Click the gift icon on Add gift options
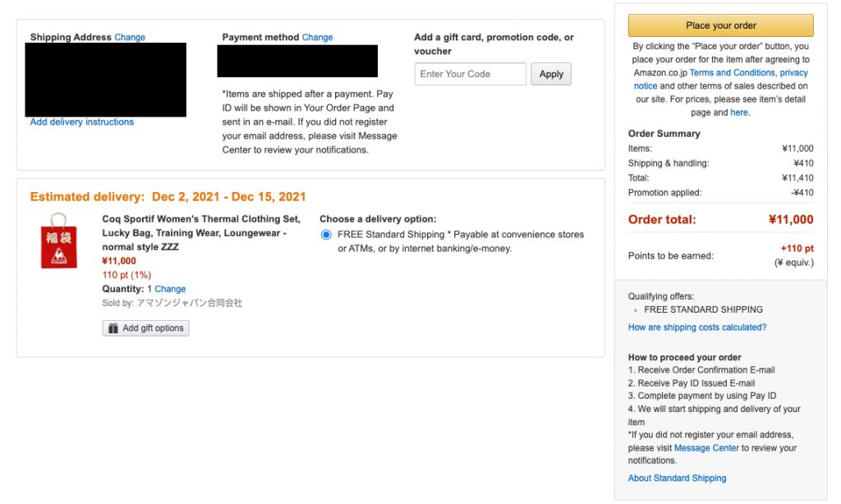 [113, 328]
